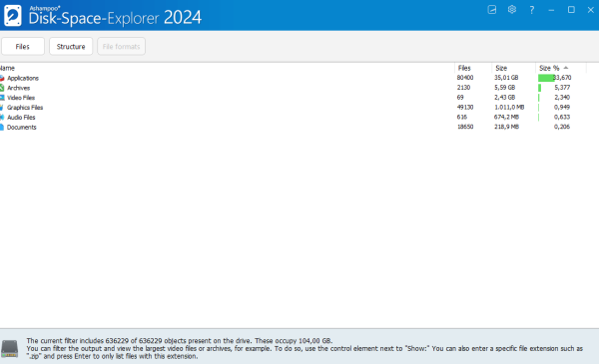This screenshot has height=364, width=599.
Task: Click the Documents category icon
Action: click(x=2, y=127)
